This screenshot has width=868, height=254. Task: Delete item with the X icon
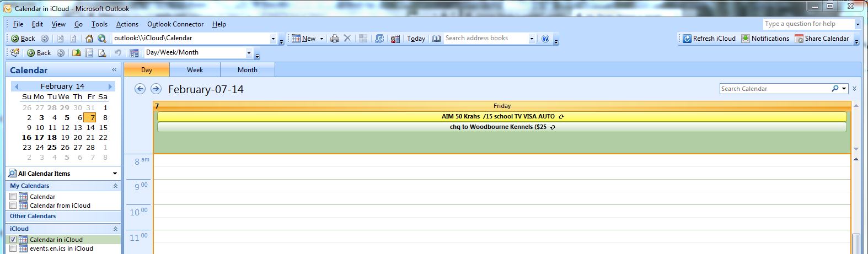347,39
